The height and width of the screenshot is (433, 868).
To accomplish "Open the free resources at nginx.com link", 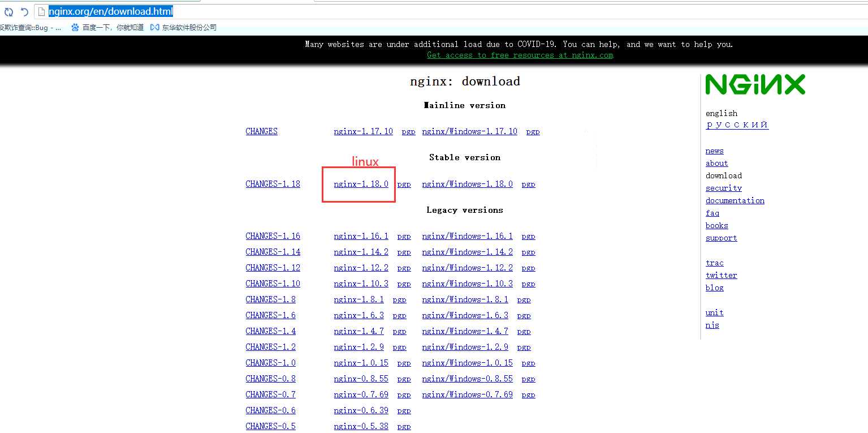I will click(x=520, y=55).
